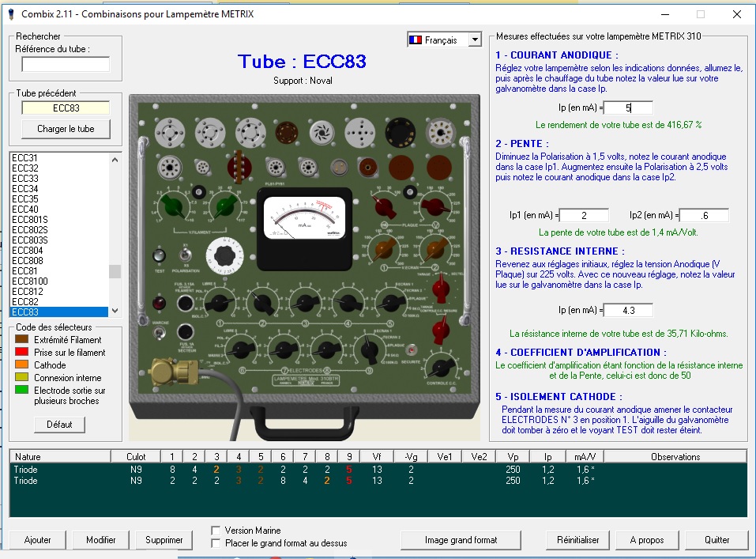The height and width of the screenshot is (559, 756).
Task: Click the Observations column header
Action: click(675, 457)
